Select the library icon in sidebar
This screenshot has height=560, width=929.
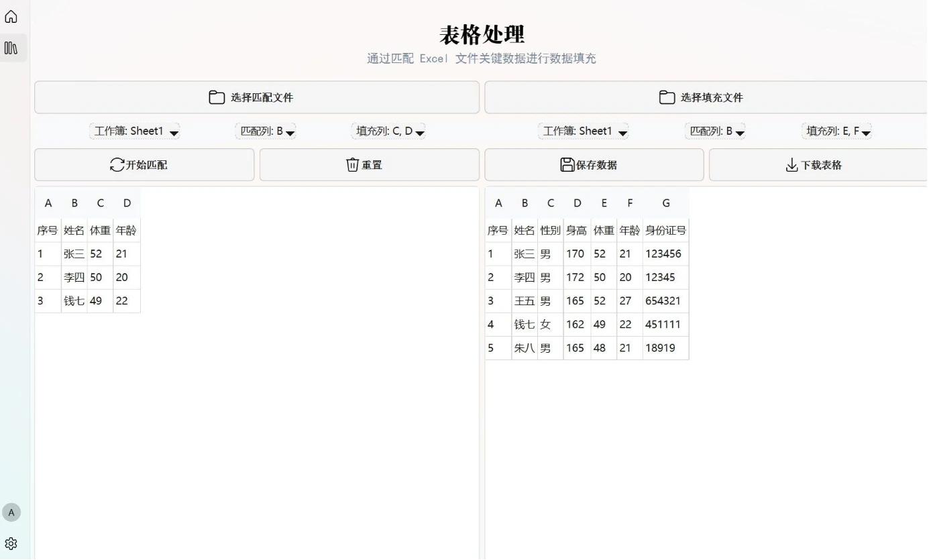pos(11,48)
